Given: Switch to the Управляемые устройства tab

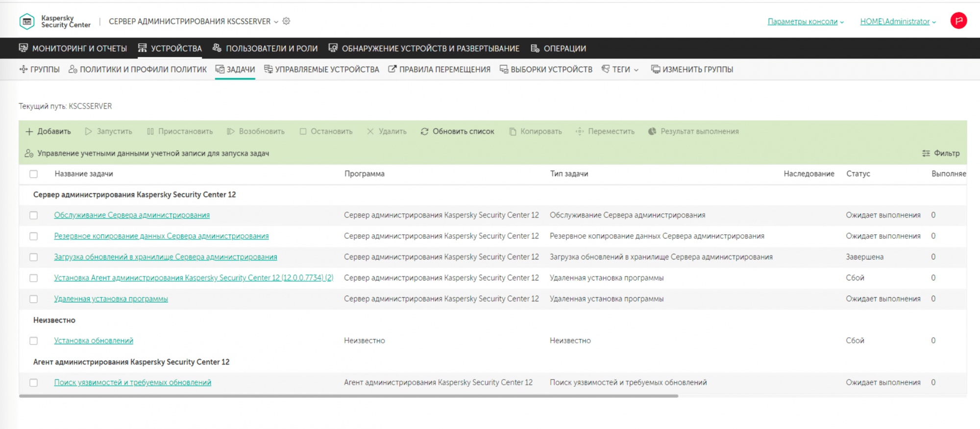Looking at the screenshot, I should pyautogui.click(x=321, y=69).
